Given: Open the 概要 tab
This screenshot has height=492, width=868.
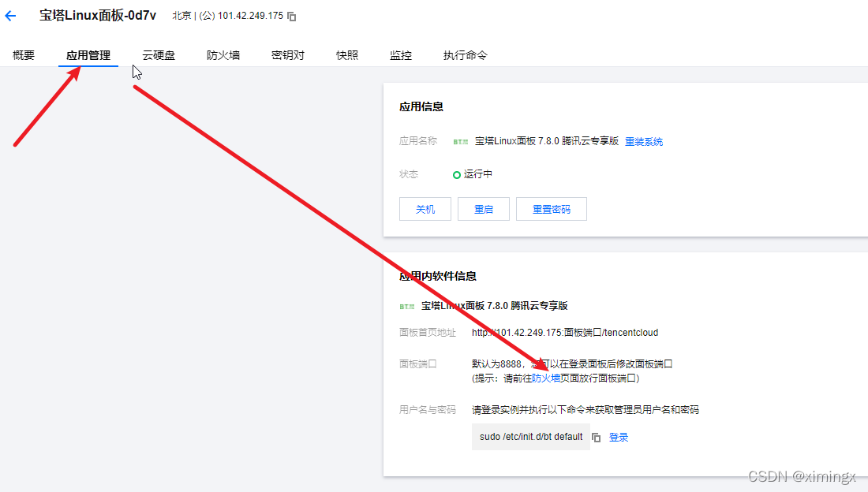Looking at the screenshot, I should pos(24,55).
